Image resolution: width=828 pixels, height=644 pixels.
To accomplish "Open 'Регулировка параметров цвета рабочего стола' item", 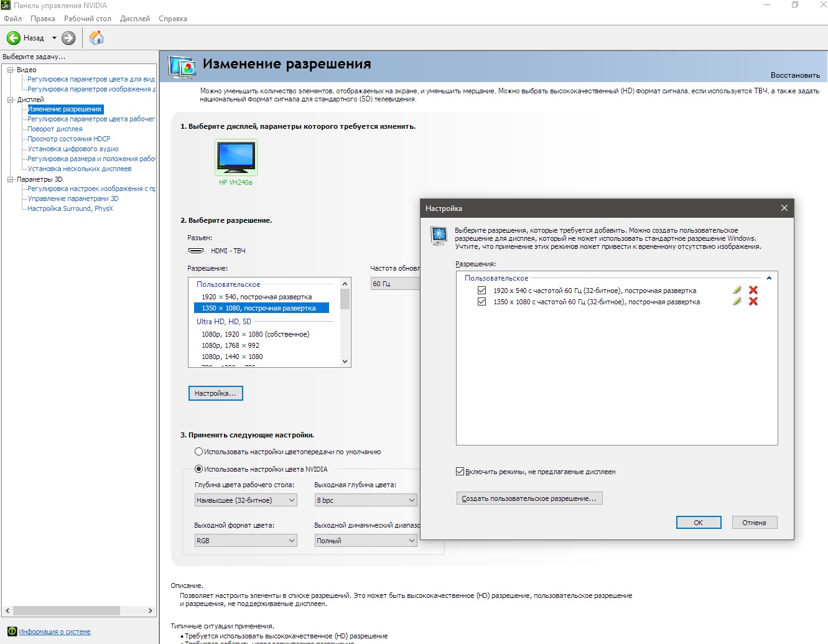I will point(91,119).
